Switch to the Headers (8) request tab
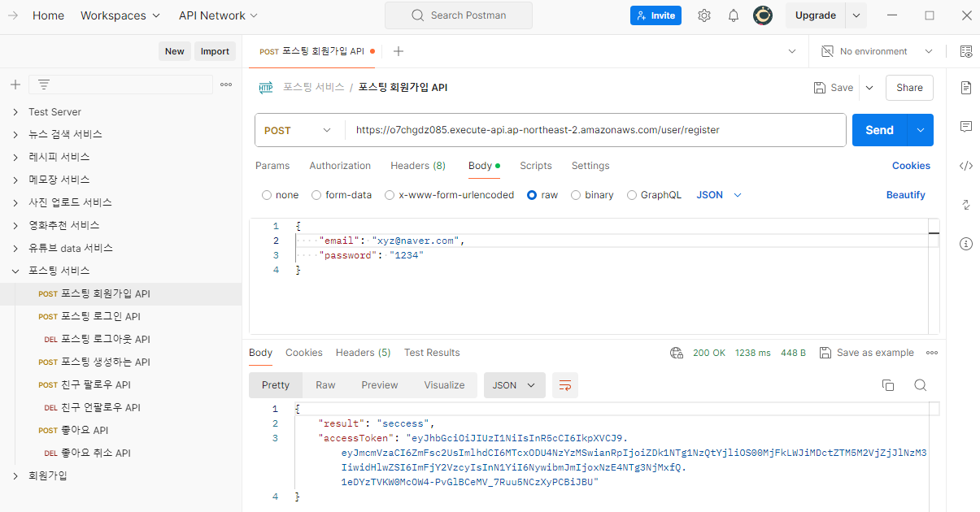The height and width of the screenshot is (512, 980). coord(418,166)
